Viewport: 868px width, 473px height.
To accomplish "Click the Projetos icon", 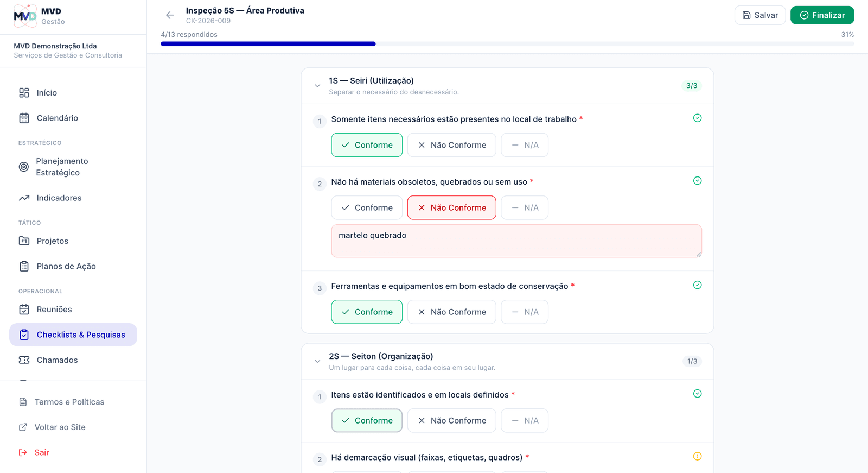I will pos(24,241).
